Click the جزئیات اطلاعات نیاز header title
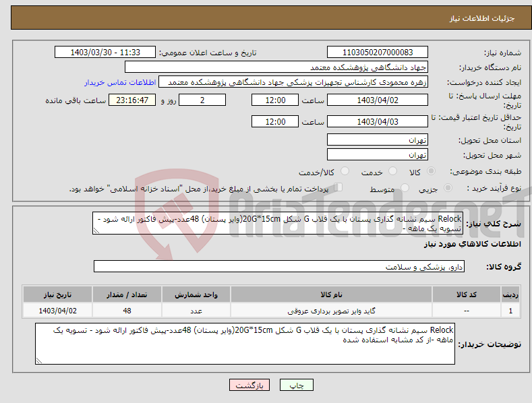The image size is (532, 403). point(482,18)
